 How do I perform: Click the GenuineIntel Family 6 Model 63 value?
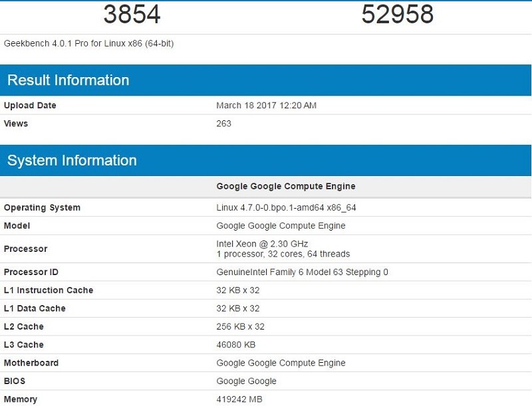(302, 272)
